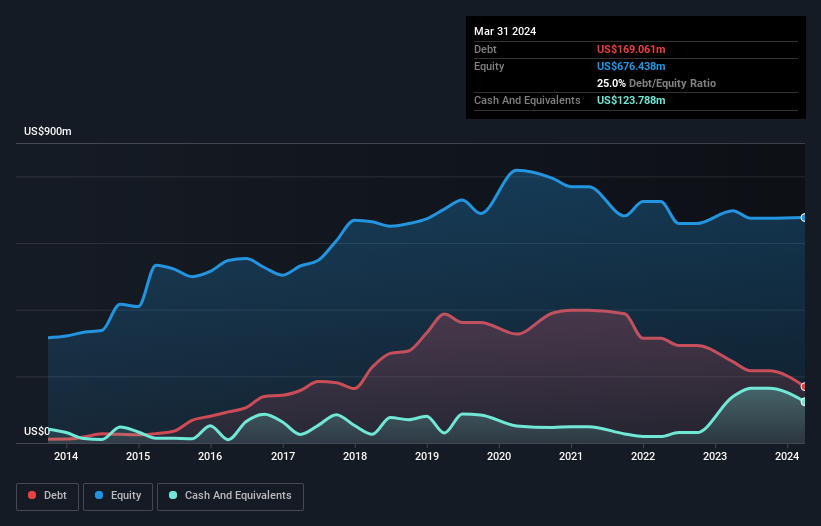Select the blue Equity endpoint marker
This screenshot has height=526, width=821.
point(804,217)
